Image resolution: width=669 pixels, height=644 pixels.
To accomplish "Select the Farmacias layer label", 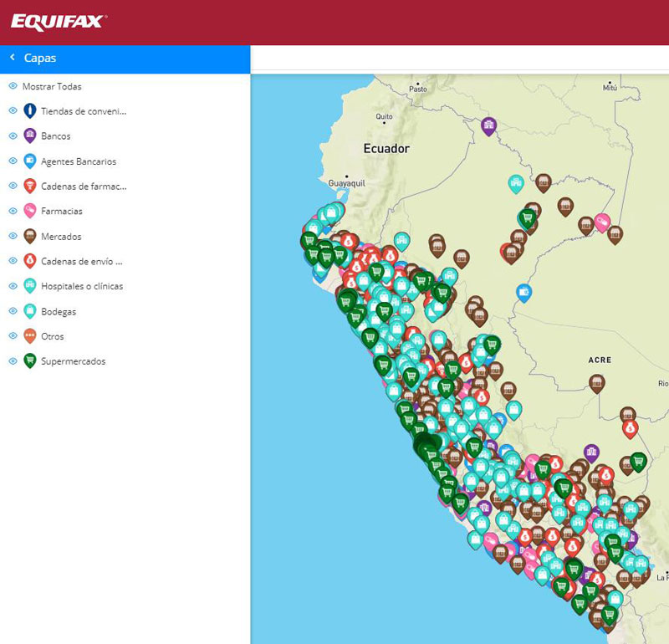I will (62, 212).
